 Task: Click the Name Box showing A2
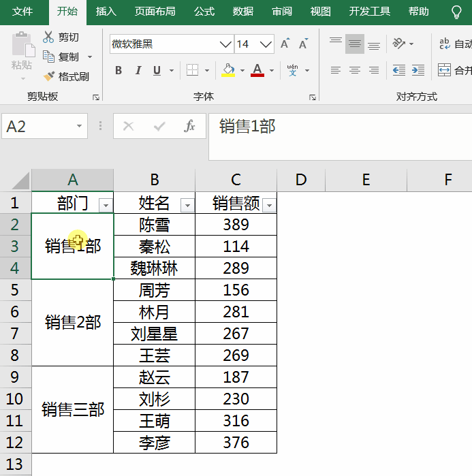click(45, 126)
